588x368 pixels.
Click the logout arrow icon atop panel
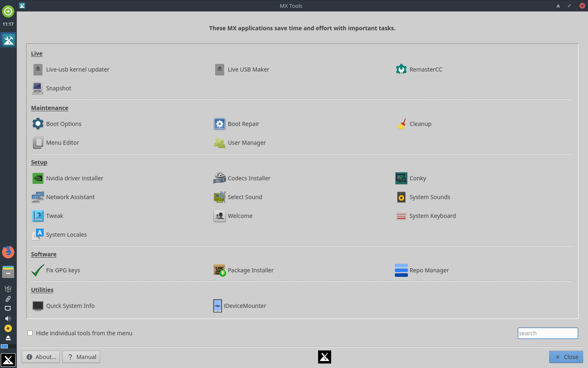click(8, 11)
